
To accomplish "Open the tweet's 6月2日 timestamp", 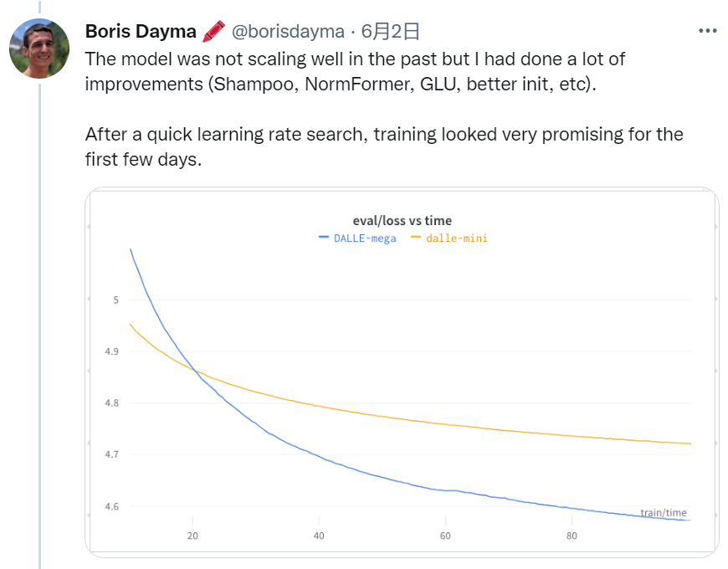I will coord(390,32).
